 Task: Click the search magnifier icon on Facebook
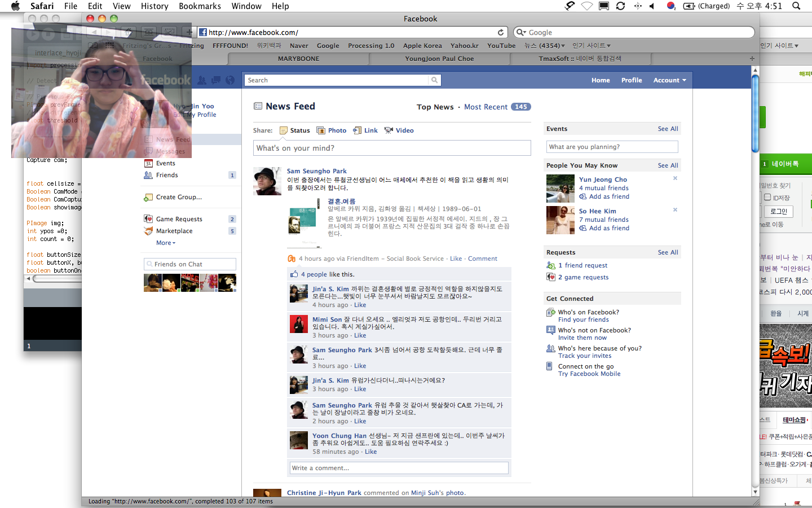click(434, 80)
